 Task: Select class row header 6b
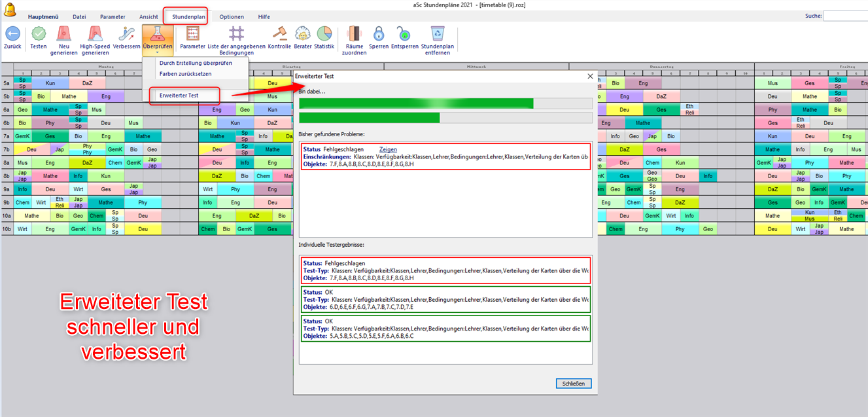click(x=7, y=123)
